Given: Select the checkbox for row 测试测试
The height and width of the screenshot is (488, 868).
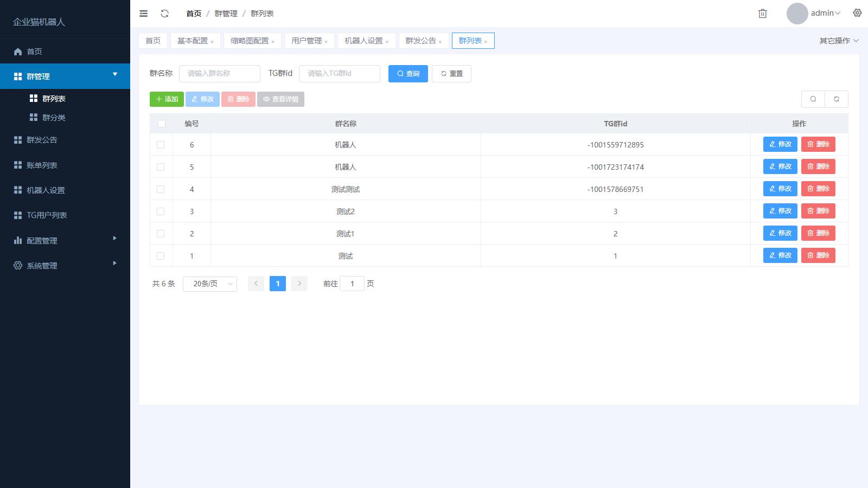Looking at the screenshot, I should tap(161, 189).
